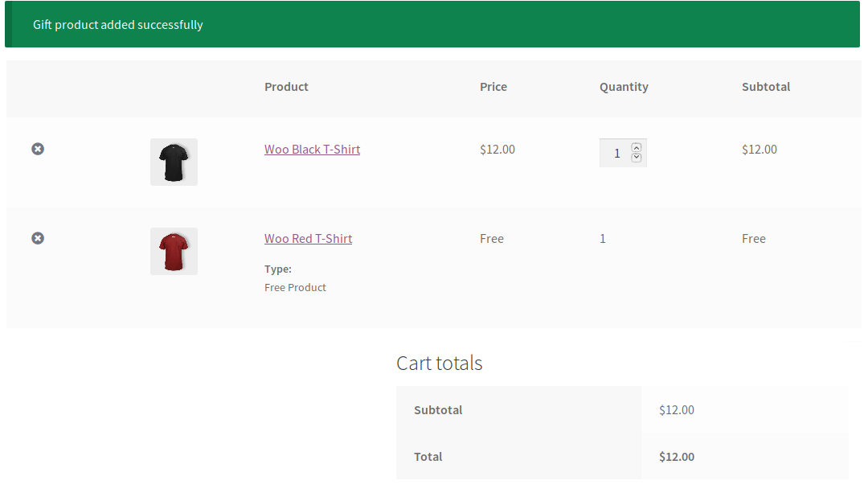Open the Woo Black T-Shirt thumbnail
Image resolution: width=868 pixels, height=489 pixels.
coord(174,162)
